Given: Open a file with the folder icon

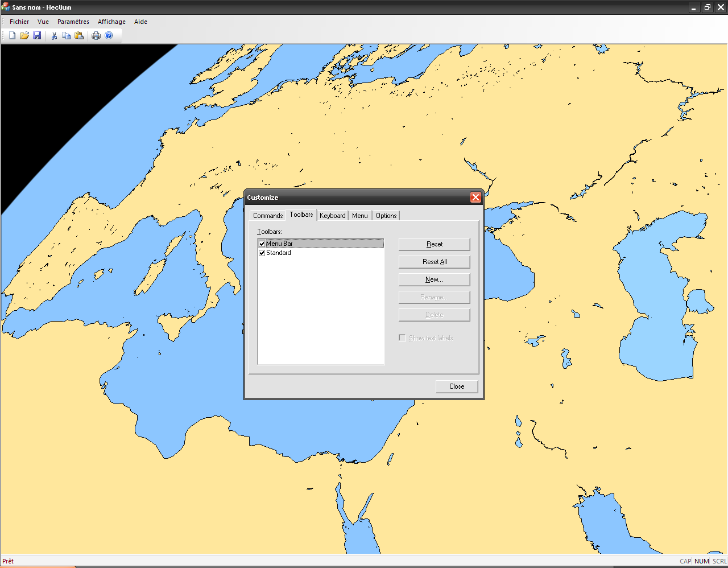Looking at the screenshot, I should point(24,36).
